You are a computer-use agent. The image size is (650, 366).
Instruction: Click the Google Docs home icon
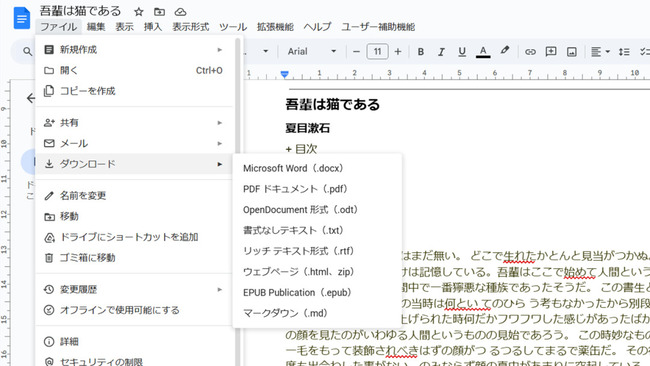[x=22, y=18]
